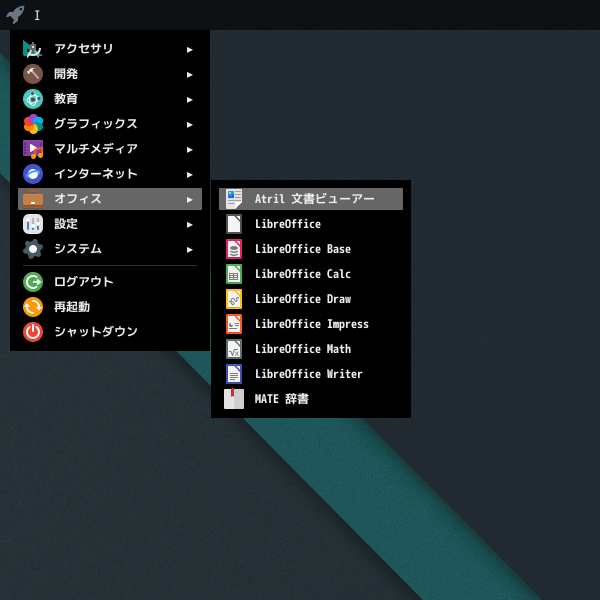Click the グラフィックス colorful icon

coord(33,124)
